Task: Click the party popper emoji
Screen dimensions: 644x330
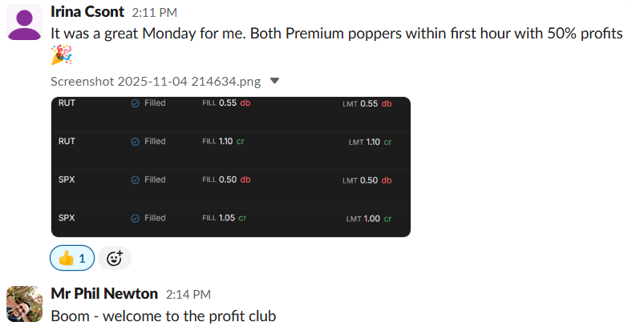Action: (61, 55)
